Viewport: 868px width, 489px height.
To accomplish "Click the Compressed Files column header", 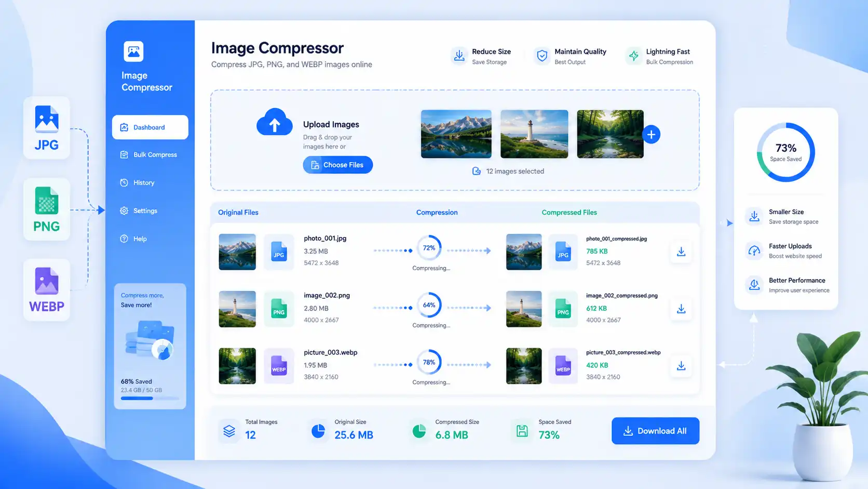I will point(569,213).
